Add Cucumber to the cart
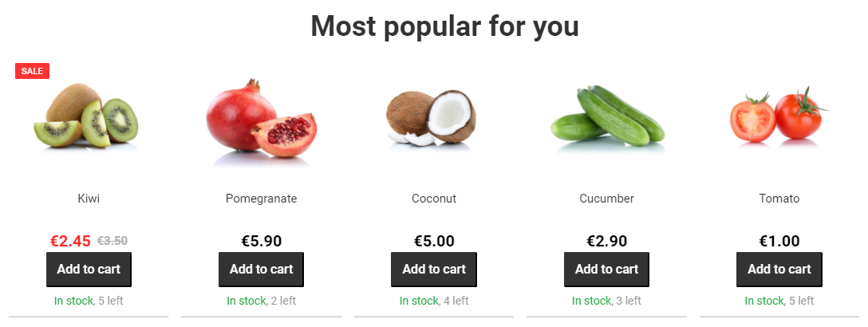This screenshot has height=327, width=868. 606,270
